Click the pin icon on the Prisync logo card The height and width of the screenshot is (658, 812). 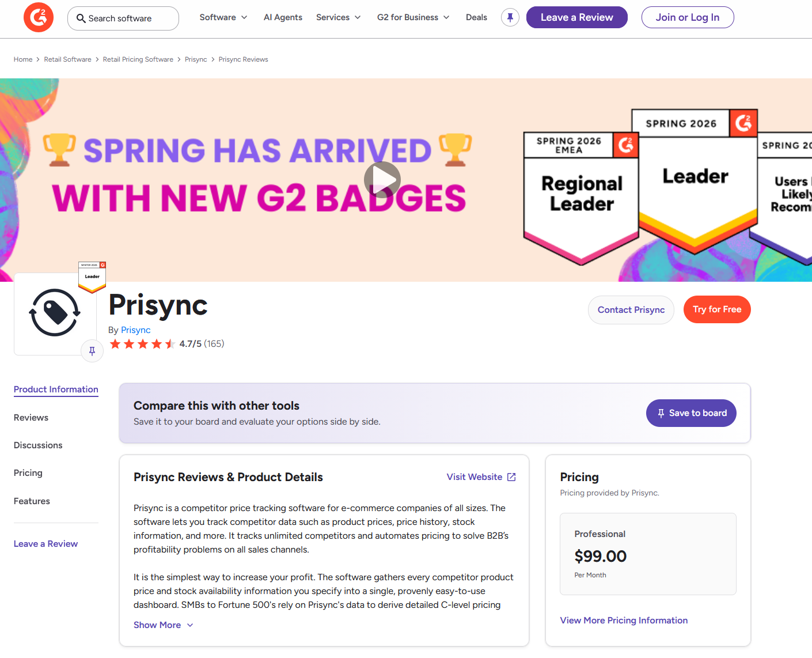coord(92,350)
